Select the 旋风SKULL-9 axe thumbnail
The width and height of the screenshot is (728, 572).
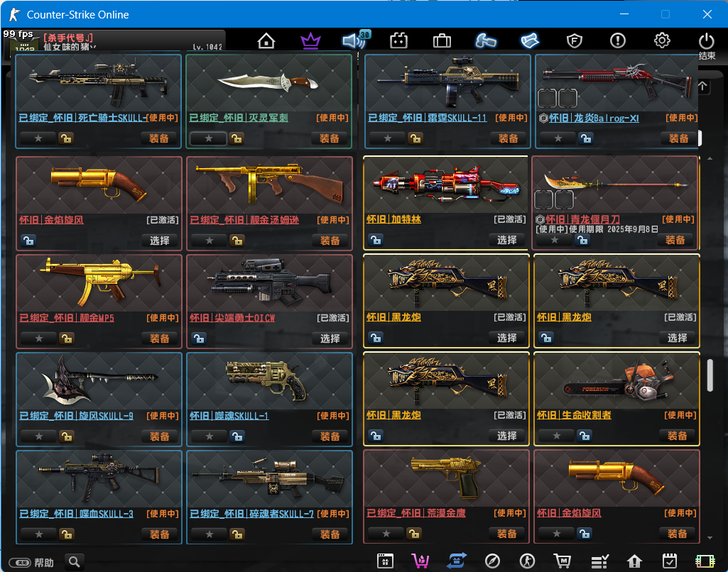[x=99, y=381]
